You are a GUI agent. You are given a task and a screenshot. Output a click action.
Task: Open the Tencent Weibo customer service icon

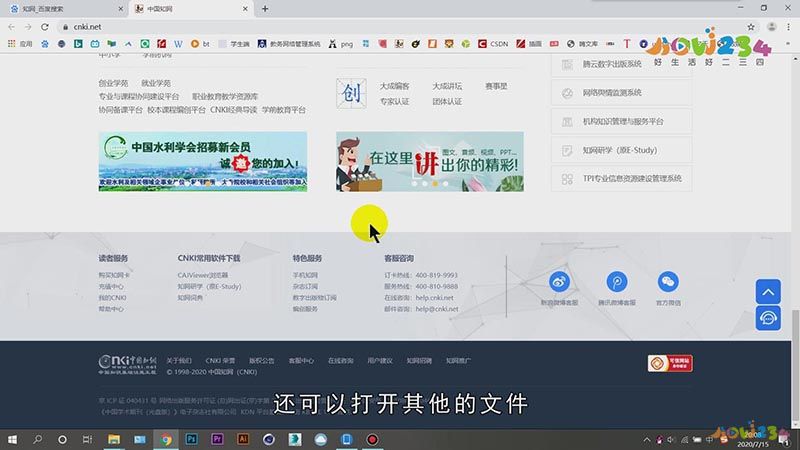[x=617, y=282]
